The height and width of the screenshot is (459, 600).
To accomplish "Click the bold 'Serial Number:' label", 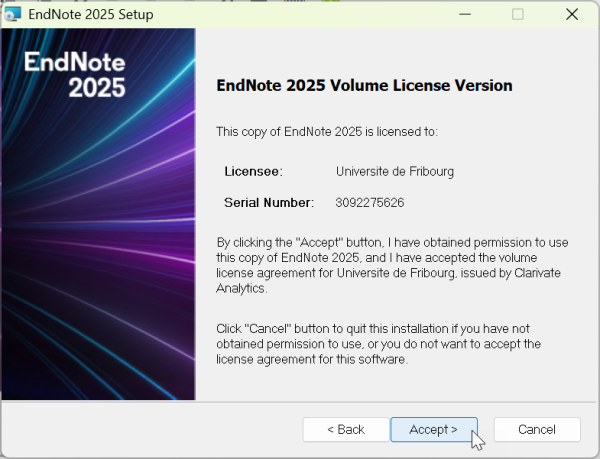I will [269, 202].
